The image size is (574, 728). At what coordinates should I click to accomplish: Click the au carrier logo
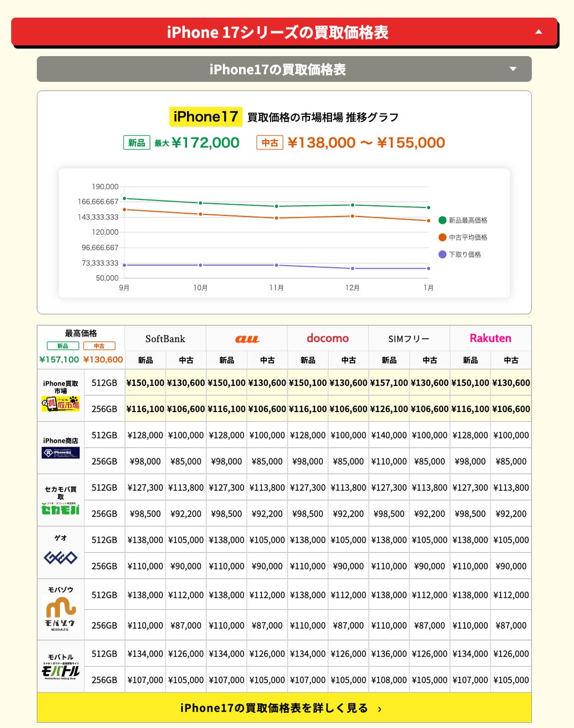click(247, 339)
